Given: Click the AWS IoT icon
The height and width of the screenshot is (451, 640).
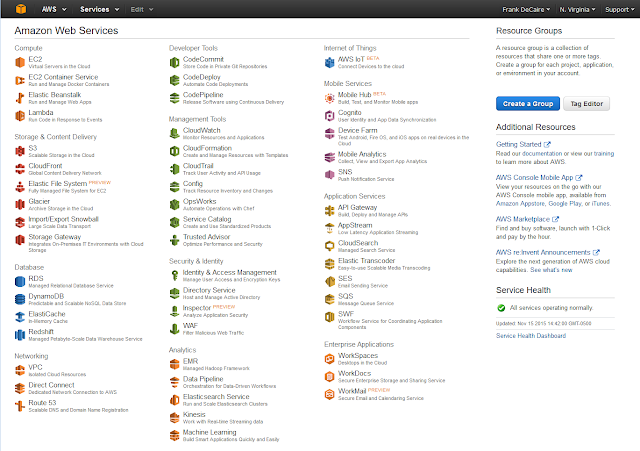Looking at the screenshot, I should click(329, 62).
